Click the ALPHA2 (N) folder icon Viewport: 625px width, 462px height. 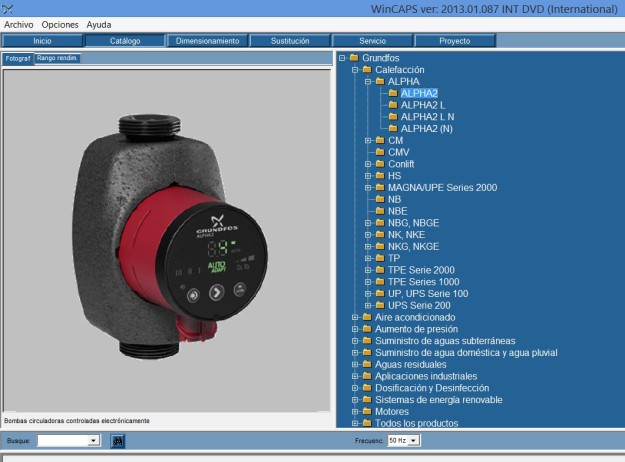[393, 128]
